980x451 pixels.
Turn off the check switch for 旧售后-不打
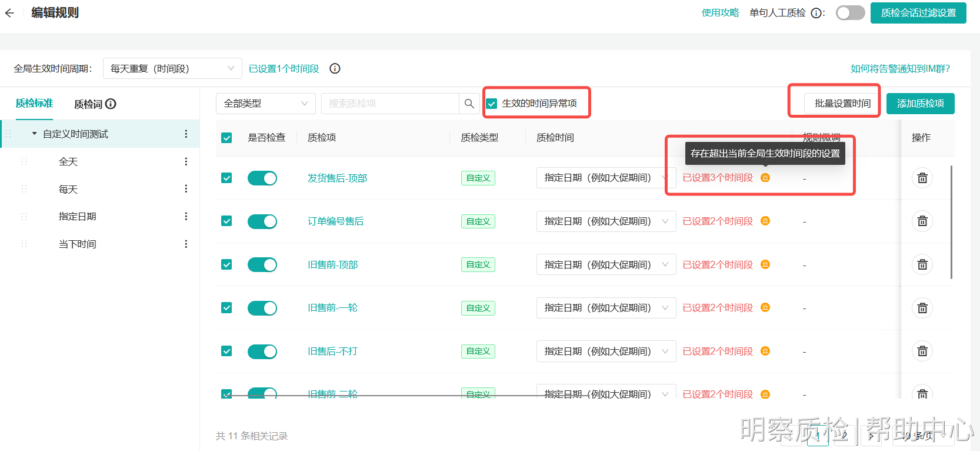[262, 351]
